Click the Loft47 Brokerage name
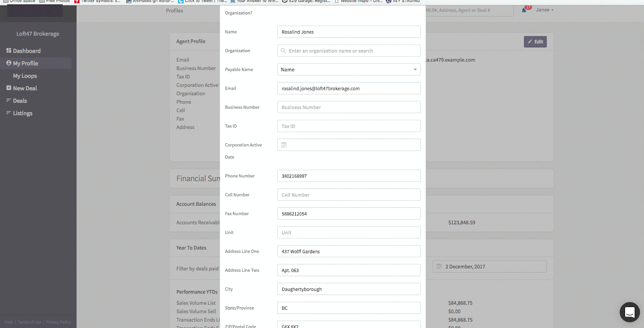The image size is (644, 328). [38, 34]
